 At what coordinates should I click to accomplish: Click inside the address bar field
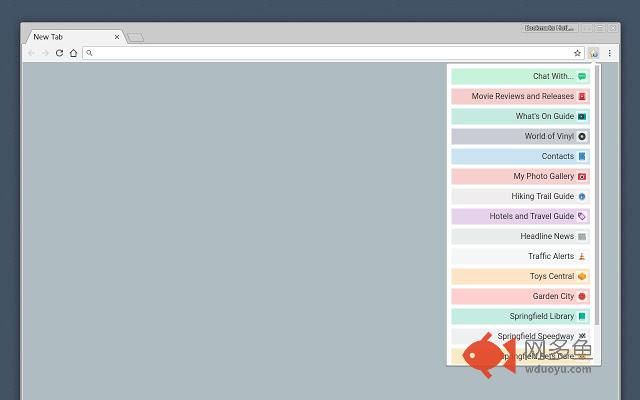tap(333, 53)
